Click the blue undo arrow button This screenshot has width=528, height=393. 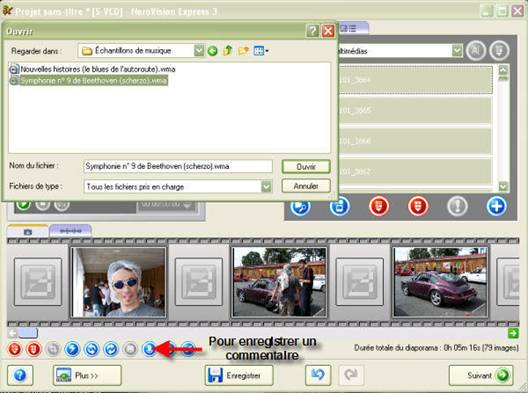[x=318, y=375]
